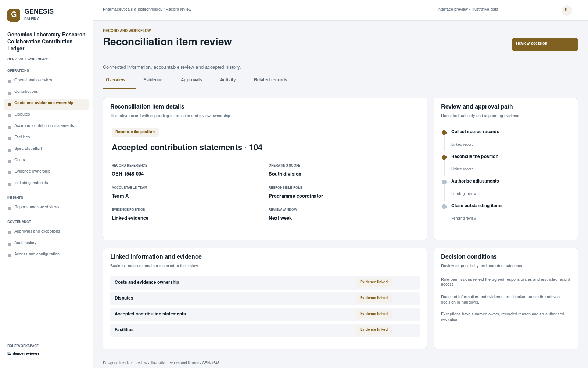Click Evidence linked badge for Accepted contribution statements
This screenshot has width=588, height=368.
(374, 314)
